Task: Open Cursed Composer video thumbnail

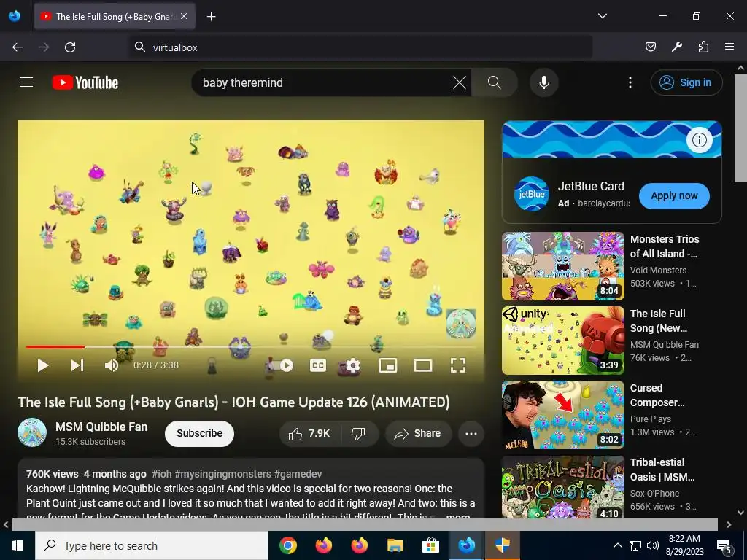Action: pos(562,415)
